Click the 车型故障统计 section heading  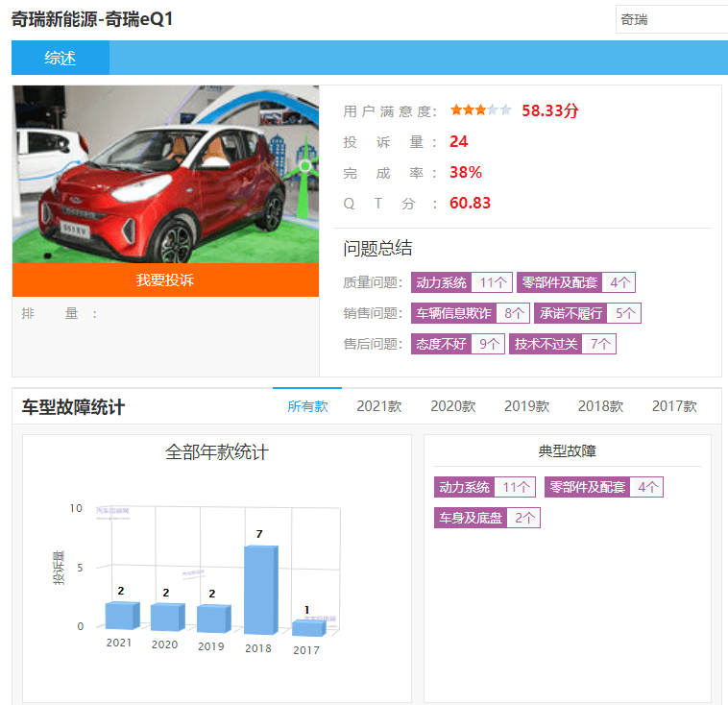[73, 407]
